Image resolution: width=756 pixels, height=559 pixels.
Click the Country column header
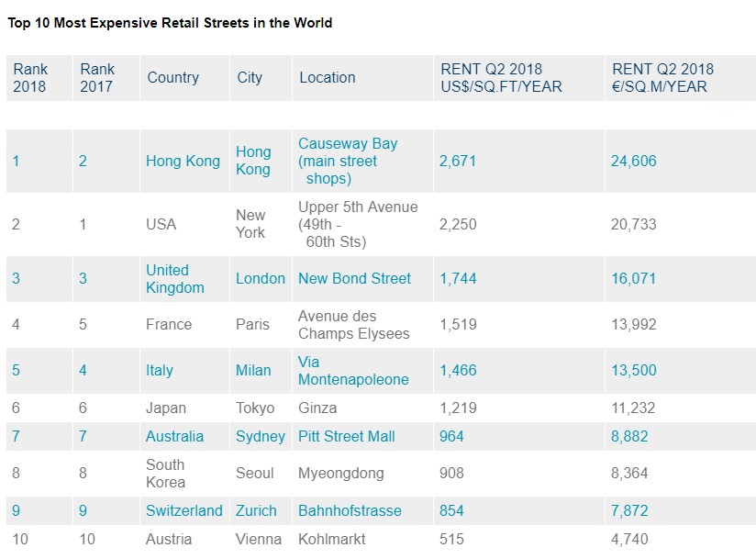(172, 78)
